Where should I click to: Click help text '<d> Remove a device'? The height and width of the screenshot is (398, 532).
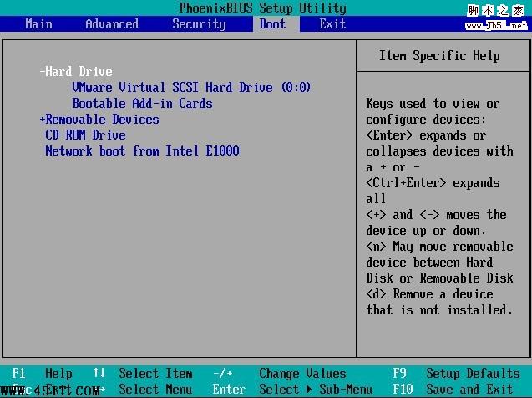click(x=429, y=294)
